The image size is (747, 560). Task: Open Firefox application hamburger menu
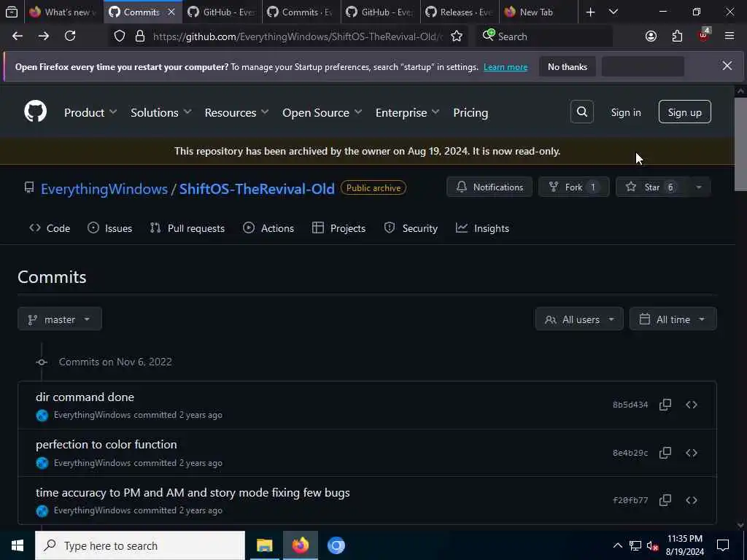(x=729, y=36)
